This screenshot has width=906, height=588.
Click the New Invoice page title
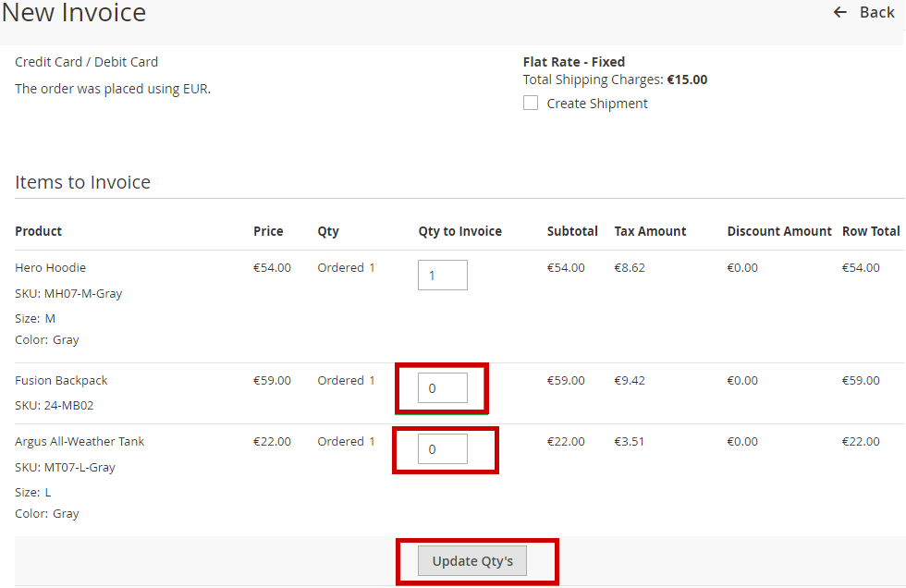coord(74,13)
